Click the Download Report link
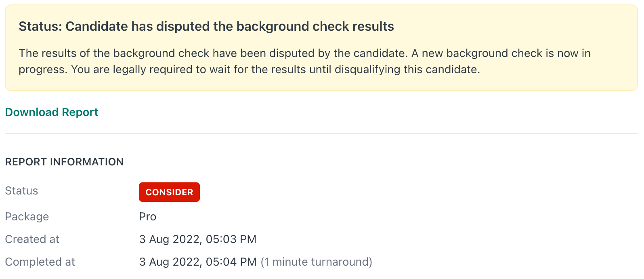The image size is (644, 279). point(51,112)
